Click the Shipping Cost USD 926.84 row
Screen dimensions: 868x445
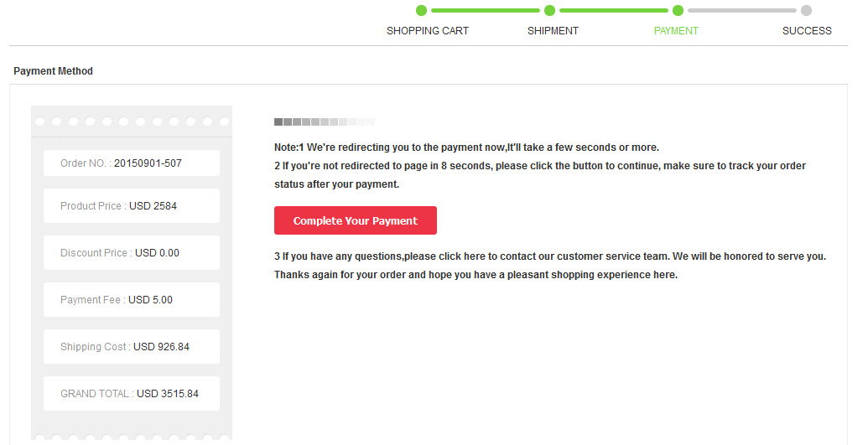click(x=132, y=347)
